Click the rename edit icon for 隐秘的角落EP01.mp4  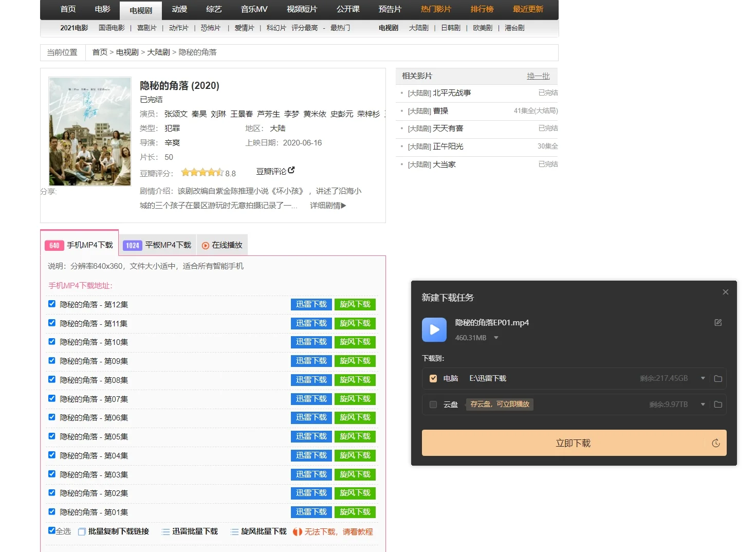coord(718,323)
